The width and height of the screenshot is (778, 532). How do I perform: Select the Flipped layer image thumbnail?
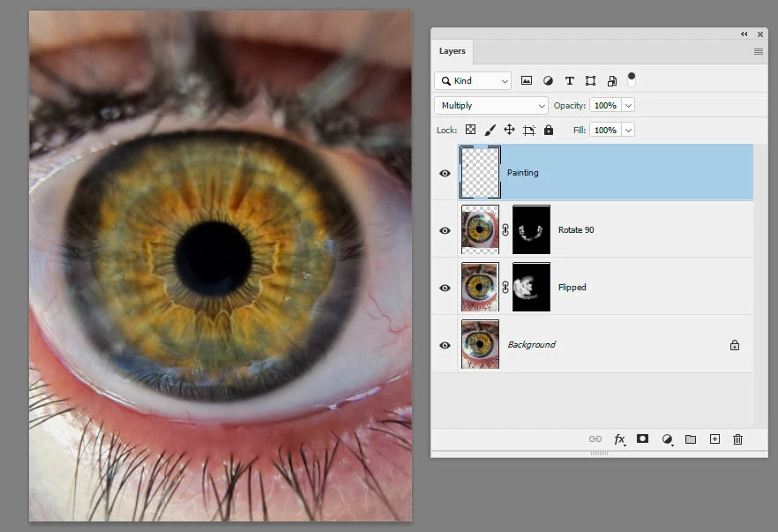click(x=480, y=287)
